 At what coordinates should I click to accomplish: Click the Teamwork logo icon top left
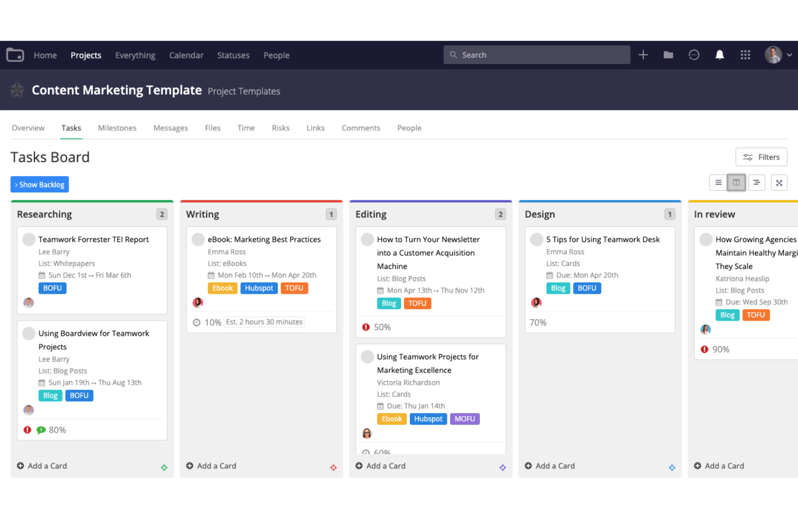(x=15, y=54)
